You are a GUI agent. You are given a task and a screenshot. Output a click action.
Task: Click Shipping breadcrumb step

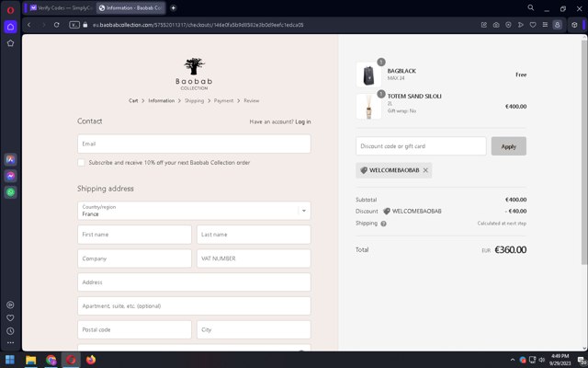(x=194, y=100)
